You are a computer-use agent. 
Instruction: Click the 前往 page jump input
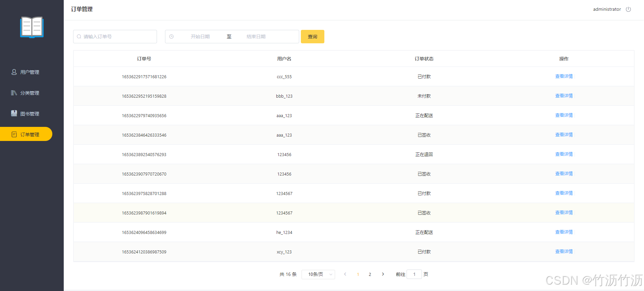pyautogui.click(x=414, y=274)
